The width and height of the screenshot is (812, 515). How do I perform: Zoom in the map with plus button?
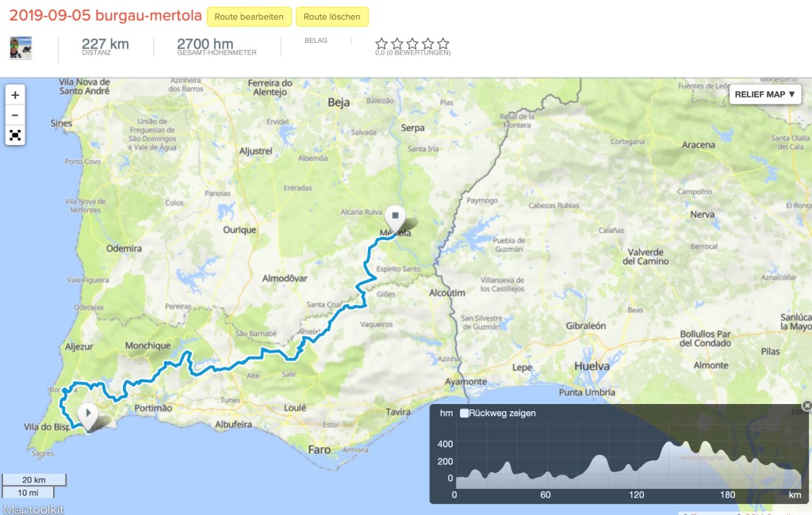(x=15, y=95)
